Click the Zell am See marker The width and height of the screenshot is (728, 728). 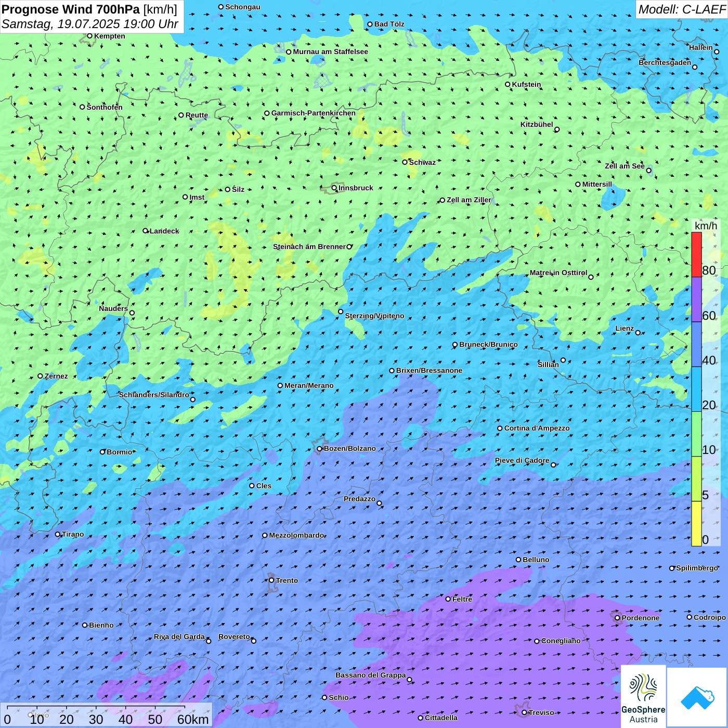[x=648, y=170]
